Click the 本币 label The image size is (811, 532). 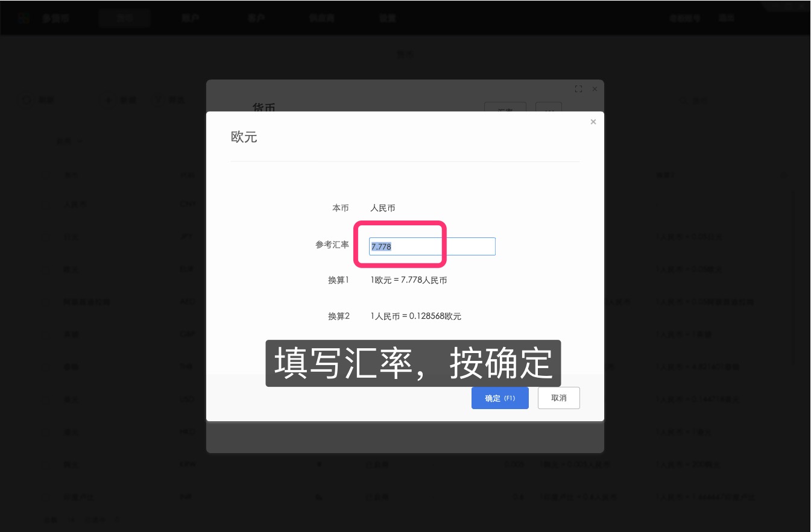click(x=341, y=208)
